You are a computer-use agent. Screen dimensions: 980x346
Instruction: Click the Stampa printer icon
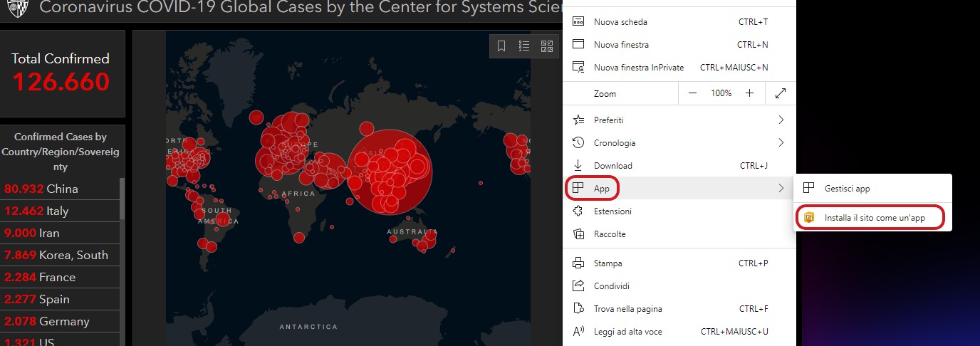579,263
